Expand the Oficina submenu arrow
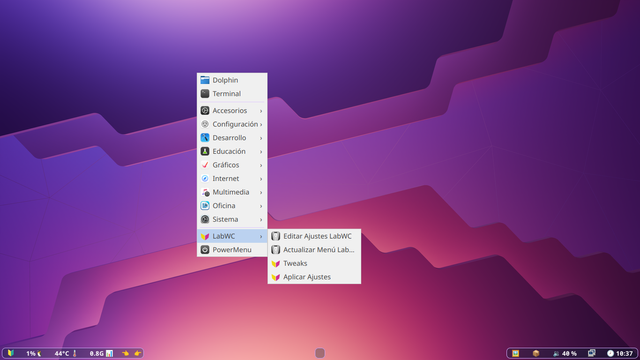 (261, 206)
